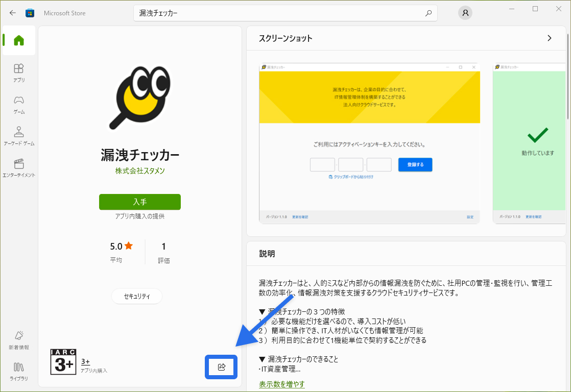This screenshot has width=571, height=392.
Task: Open the Home sidebar tab
Action: tap(19, 40)
